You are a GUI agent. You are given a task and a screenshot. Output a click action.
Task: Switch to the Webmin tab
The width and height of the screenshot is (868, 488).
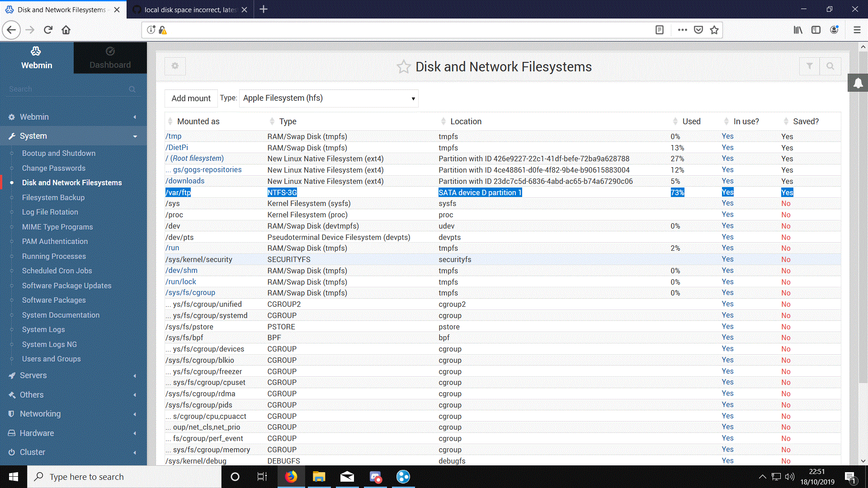click(37, 58)
